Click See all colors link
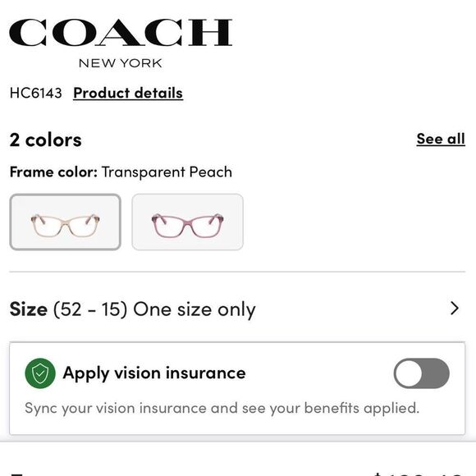Screen dimensions: 476x476 pos(441,139)
